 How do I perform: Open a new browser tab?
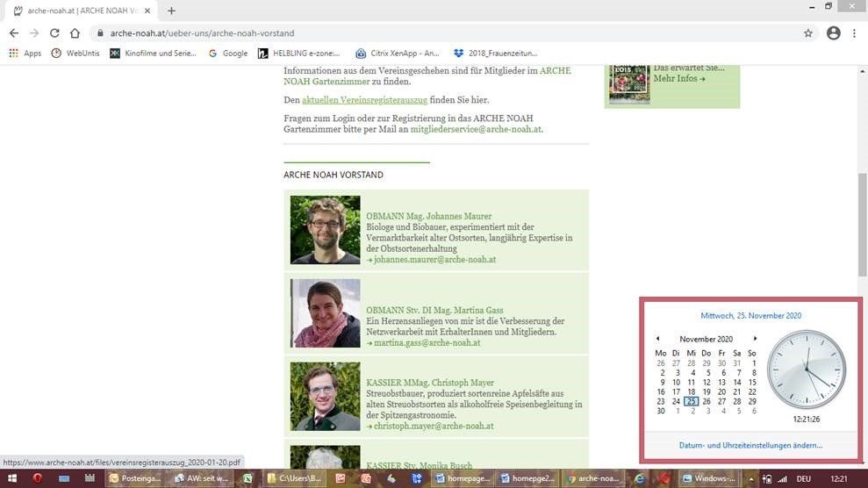[171, 11]
